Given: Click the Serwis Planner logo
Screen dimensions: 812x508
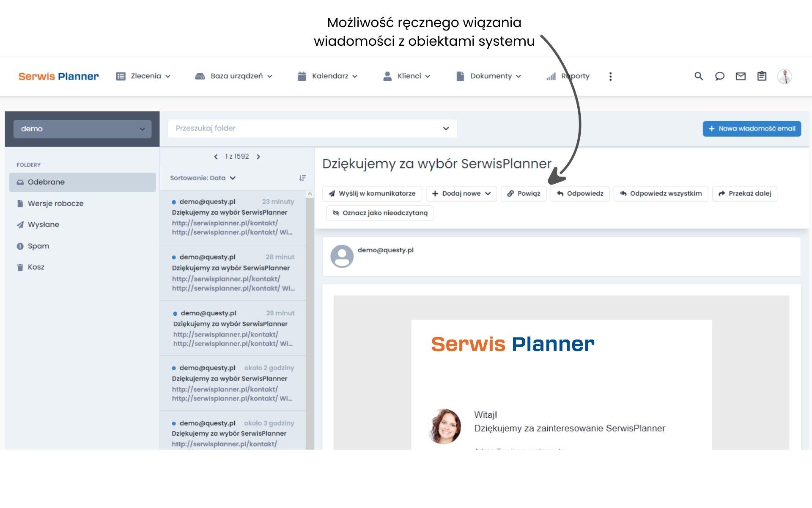Looking at the screenshot, I should pos(58,76).
